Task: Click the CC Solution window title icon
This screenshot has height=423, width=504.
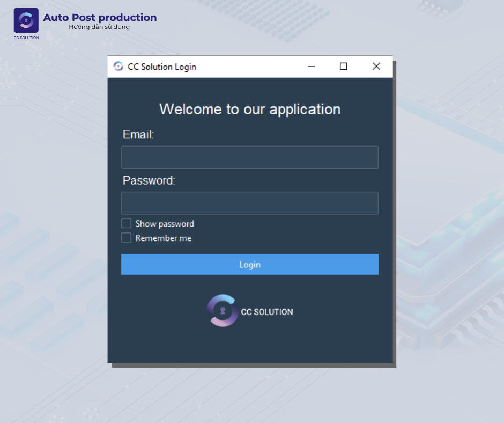Action: (118, 67)
